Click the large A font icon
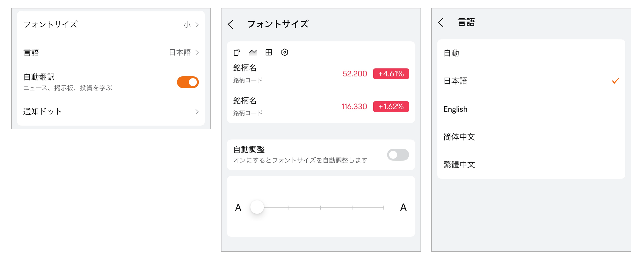The image size is (644, 259). pyautogui.click(x=403, y=207)
